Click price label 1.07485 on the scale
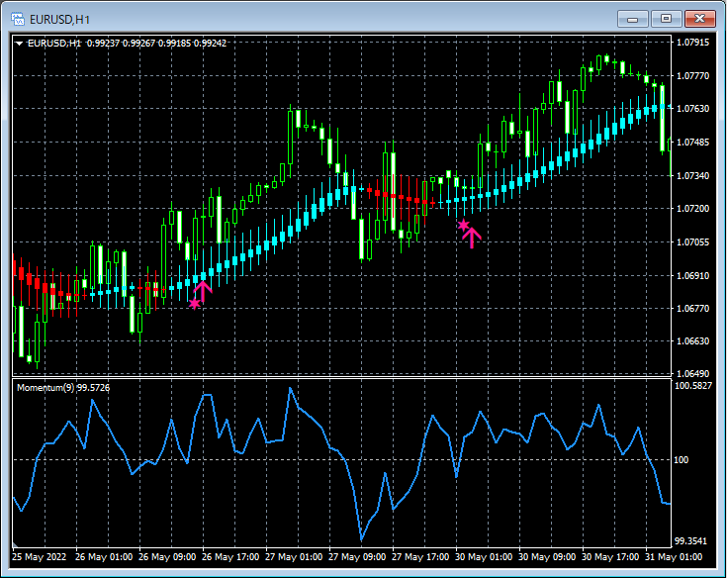728x578 pixels. click(x=692, y=143)
